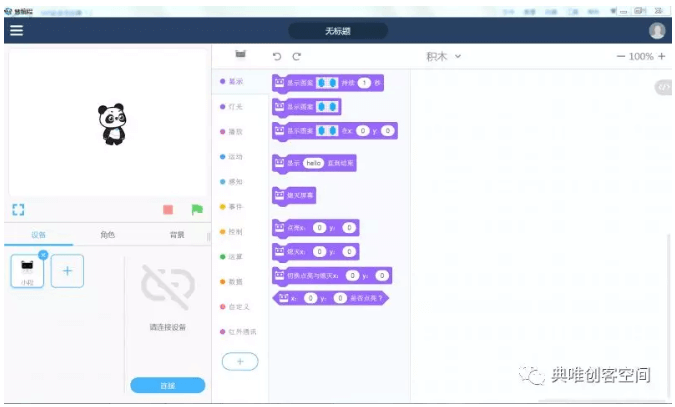Select the 小程 device thumbnail

(27, 271)
